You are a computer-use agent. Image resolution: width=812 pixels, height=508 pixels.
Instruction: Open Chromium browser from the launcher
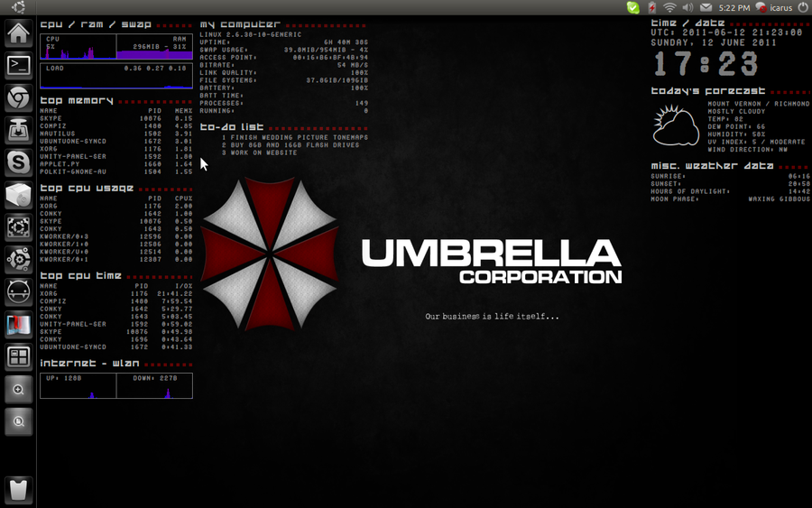(x=18, y=97)
